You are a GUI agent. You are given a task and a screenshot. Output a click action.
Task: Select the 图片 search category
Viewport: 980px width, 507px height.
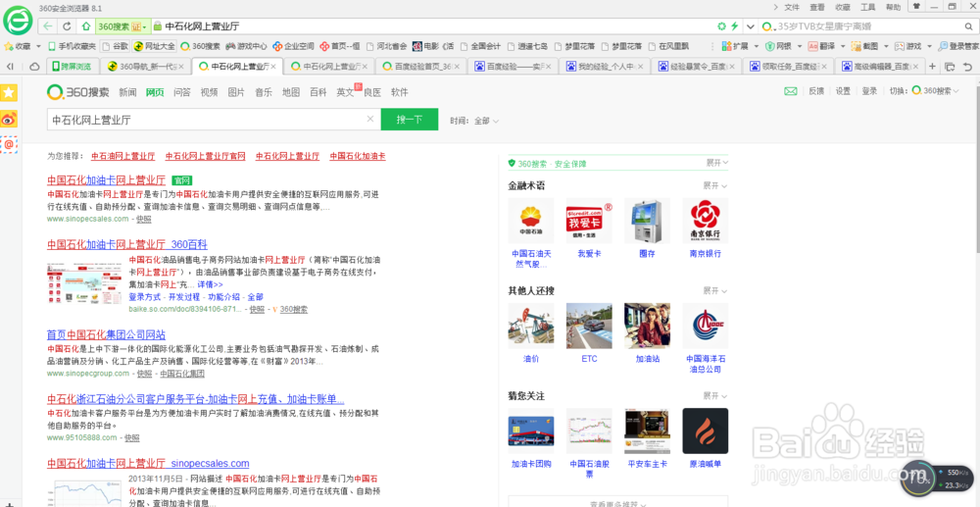(236, 92)
